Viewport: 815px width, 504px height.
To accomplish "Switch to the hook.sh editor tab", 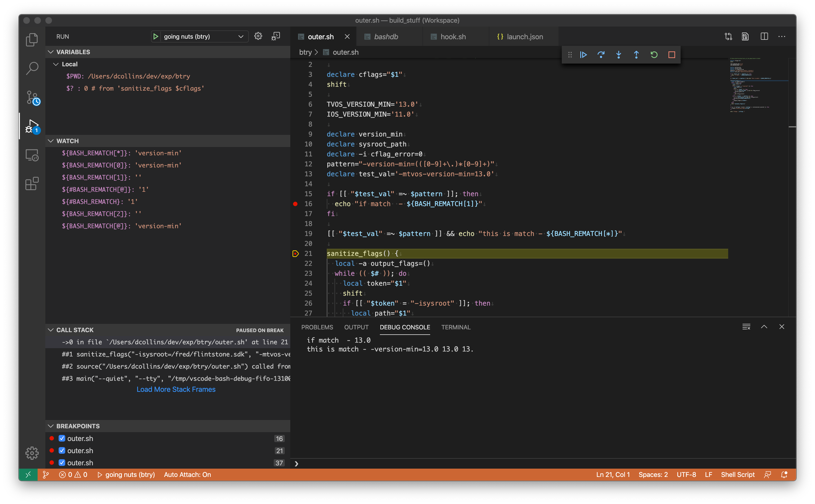I will [x=453, y=37].
